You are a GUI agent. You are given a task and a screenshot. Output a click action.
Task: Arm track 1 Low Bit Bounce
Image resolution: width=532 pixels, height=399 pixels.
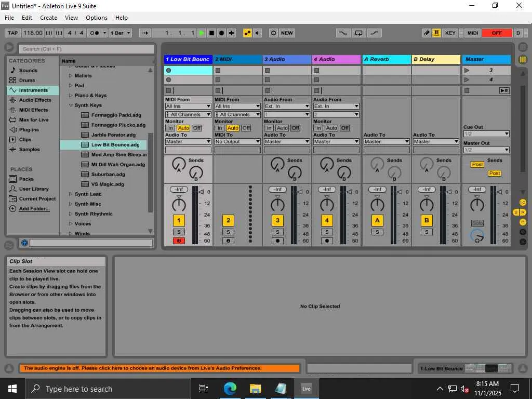[x=179, y=241]
